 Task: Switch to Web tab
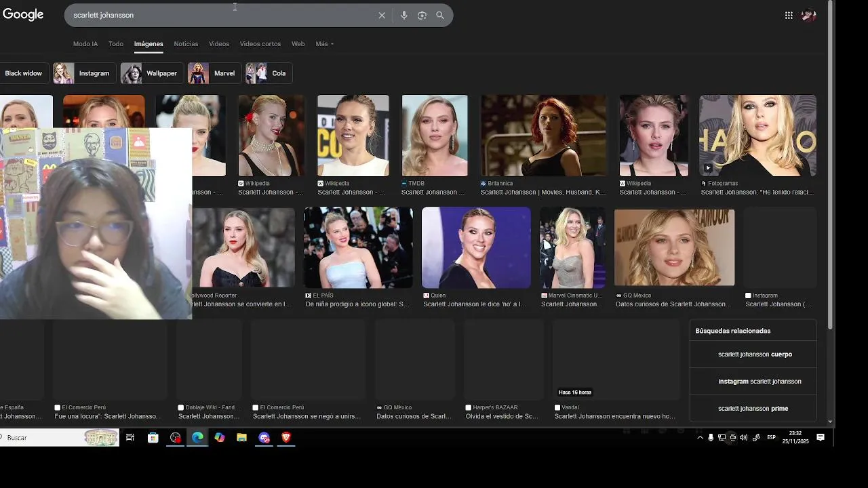pos(298,44)
